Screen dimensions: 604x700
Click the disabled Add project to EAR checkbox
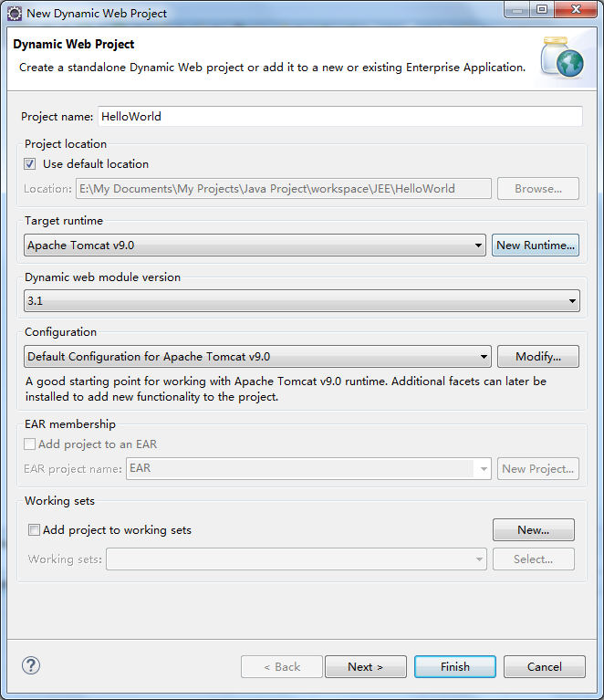30,444
